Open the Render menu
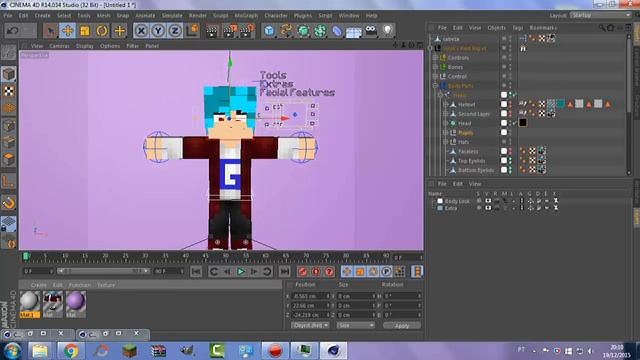 click(x=198, y=16)
